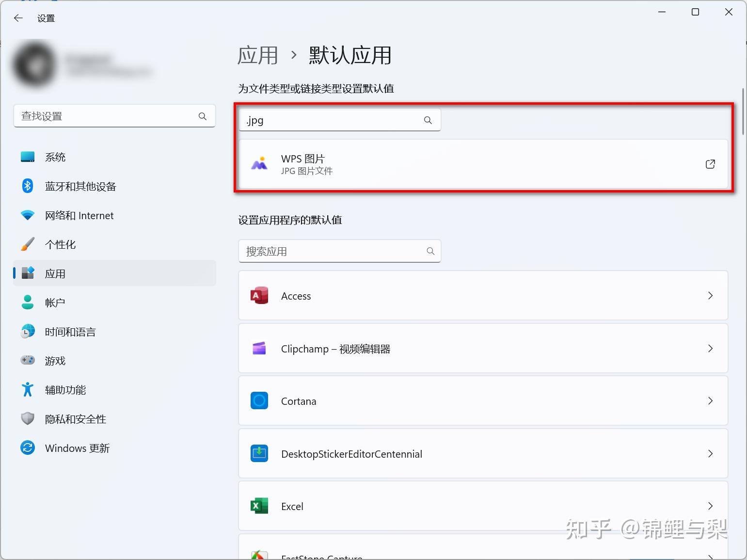Expand the Clipchamp row chevron
The height and width of the screenshot is (560, 747).
click(x=710, y=349)
